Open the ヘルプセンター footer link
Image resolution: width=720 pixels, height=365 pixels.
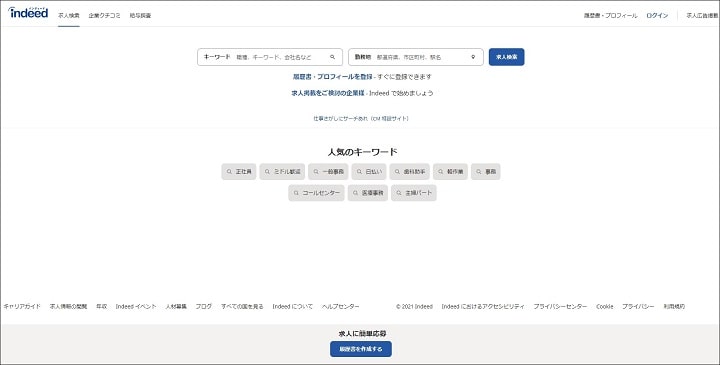click(341, 306)
